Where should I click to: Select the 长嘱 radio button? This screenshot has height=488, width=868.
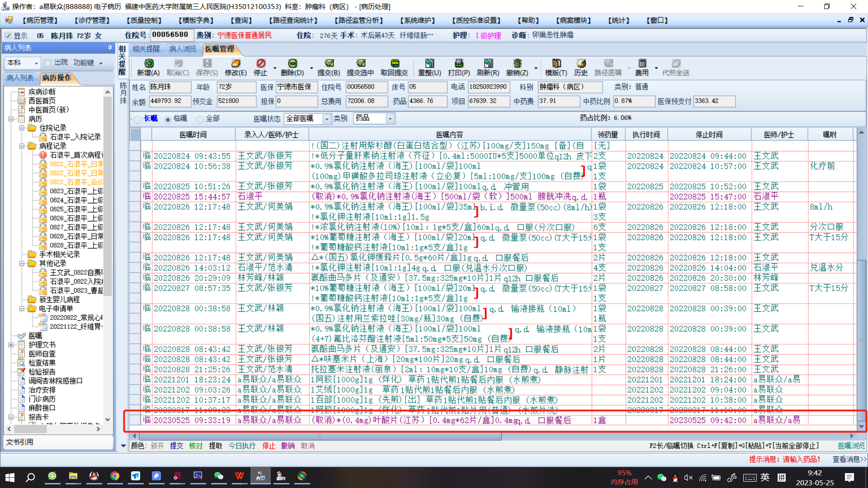pos(137,119)
